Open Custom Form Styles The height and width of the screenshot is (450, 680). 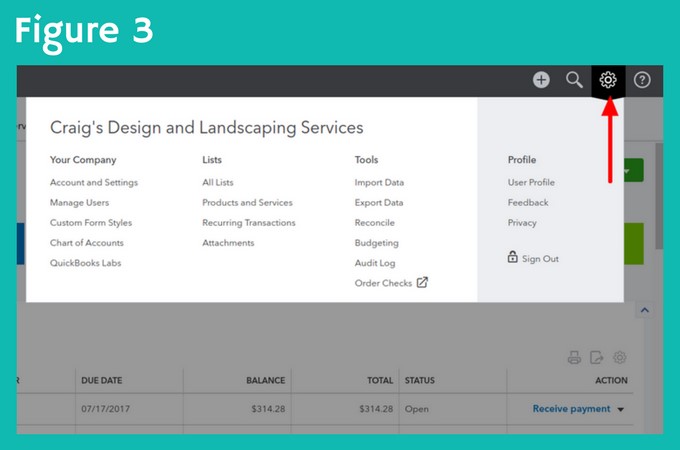pos(91,223)
